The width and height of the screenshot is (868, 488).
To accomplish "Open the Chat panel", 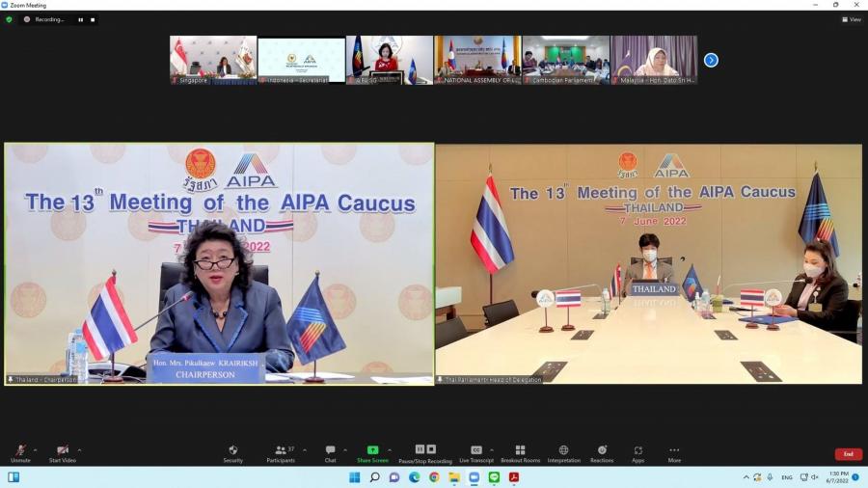I will click(x=330, y=451).
